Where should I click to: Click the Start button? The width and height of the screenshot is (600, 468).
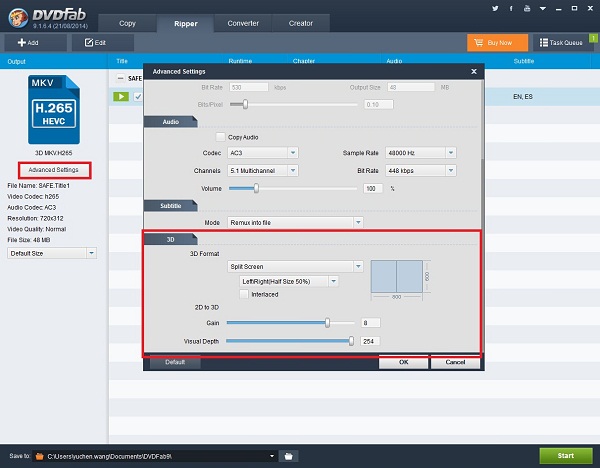[x=566, y=455]
